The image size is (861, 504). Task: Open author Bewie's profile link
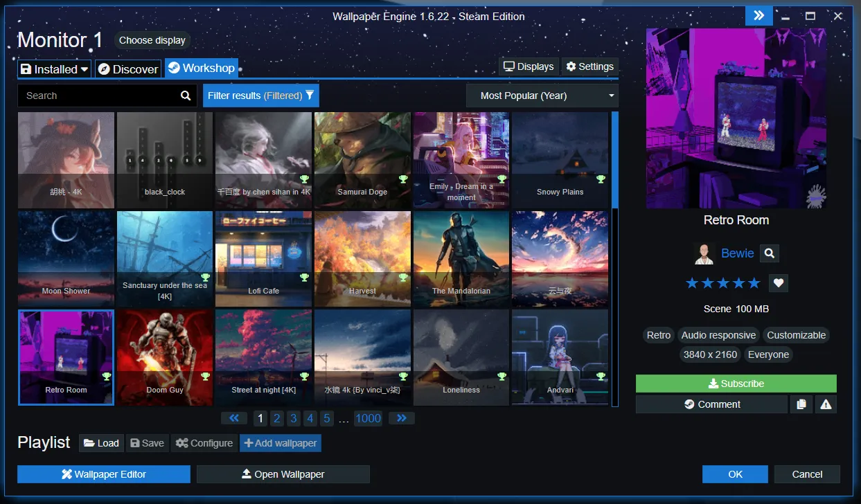737,253
